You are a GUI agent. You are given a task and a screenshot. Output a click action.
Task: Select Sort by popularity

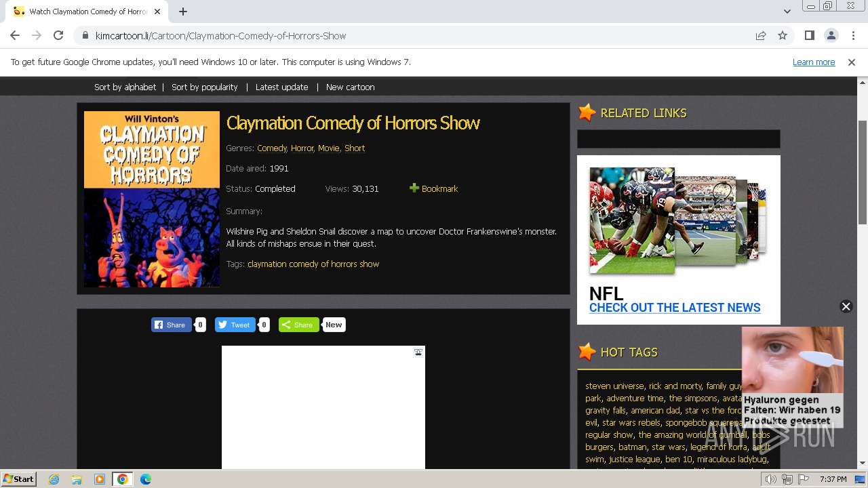pos(204,87)
